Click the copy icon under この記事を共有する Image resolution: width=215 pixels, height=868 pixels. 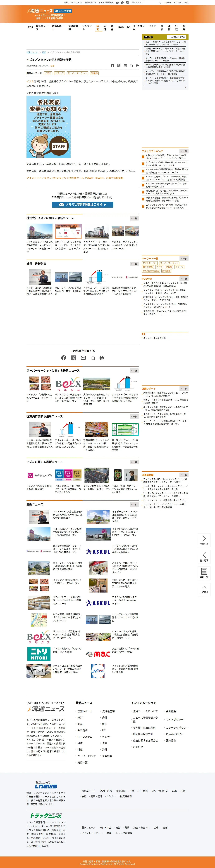pyautogui.click(x=93, y=358)
